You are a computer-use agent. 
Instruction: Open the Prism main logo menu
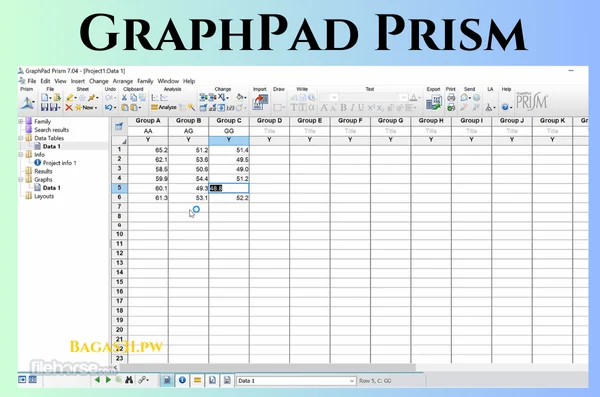(27, 103)
